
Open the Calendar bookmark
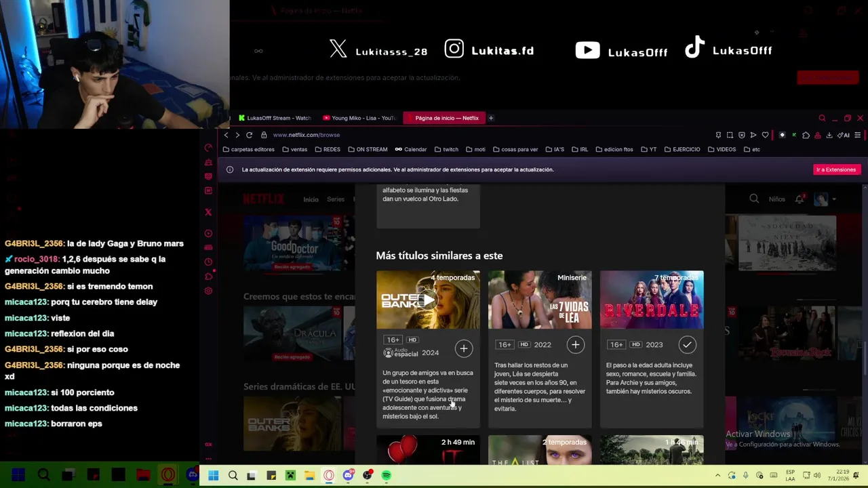(411, 149)
